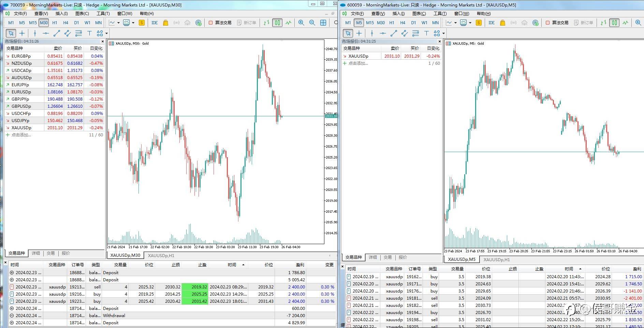Click 点击添加 to add symbol in M30 window

point(21,135)
